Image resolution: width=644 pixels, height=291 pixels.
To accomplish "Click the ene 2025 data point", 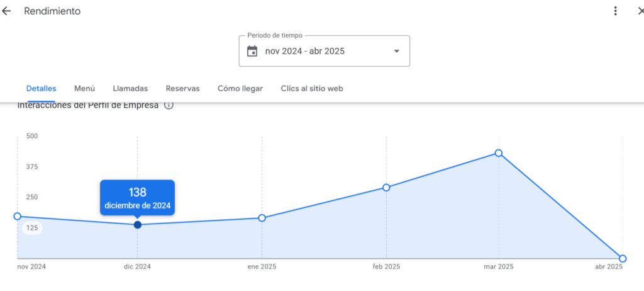I will click(262, 218).
